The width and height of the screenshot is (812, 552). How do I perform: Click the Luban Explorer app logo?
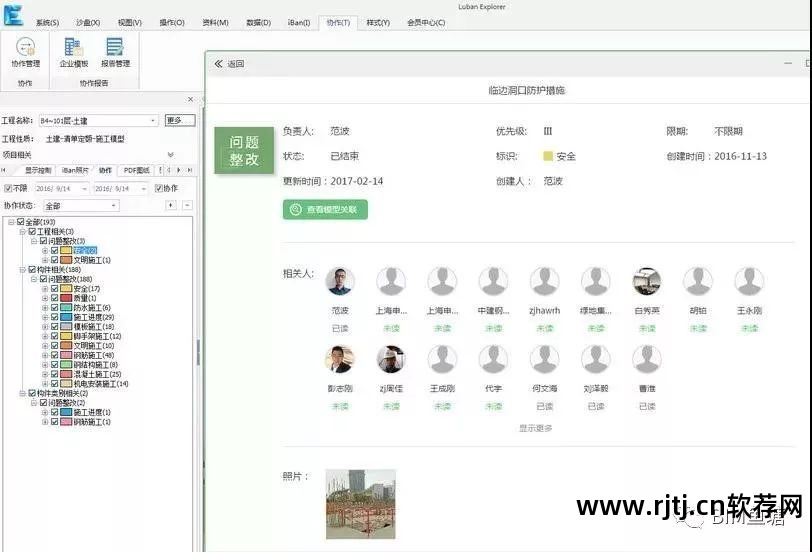coord(13,14)
